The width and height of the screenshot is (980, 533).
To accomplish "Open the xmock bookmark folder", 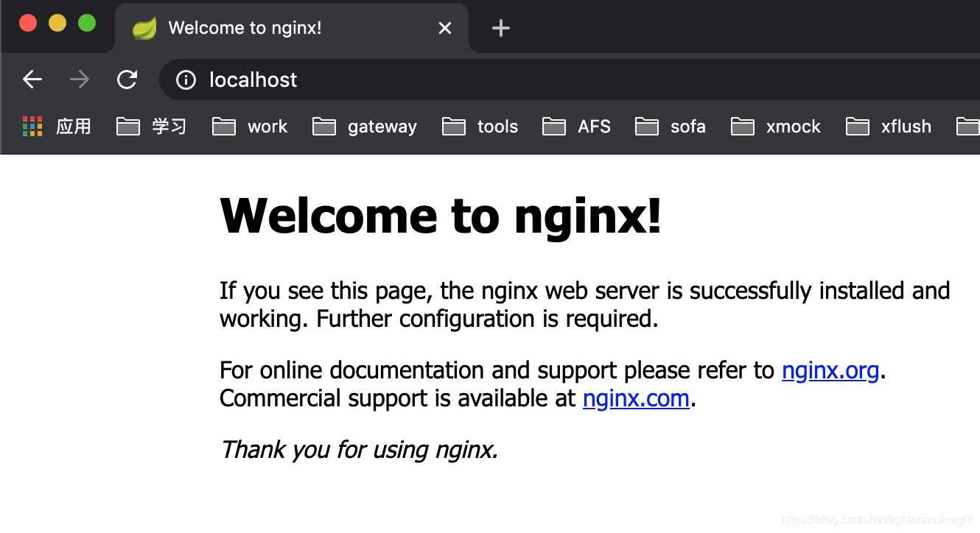I will (x=776, y=127).
